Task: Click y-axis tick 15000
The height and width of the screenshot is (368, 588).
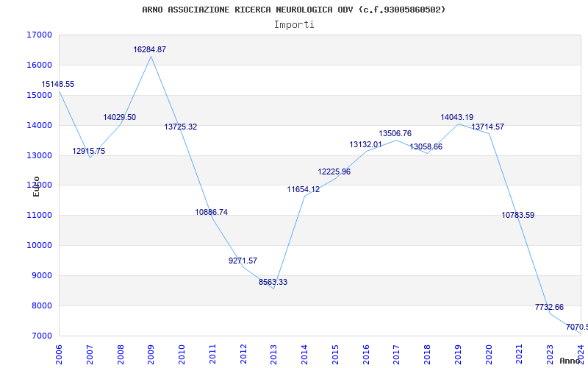Action: tap(40, 95)
